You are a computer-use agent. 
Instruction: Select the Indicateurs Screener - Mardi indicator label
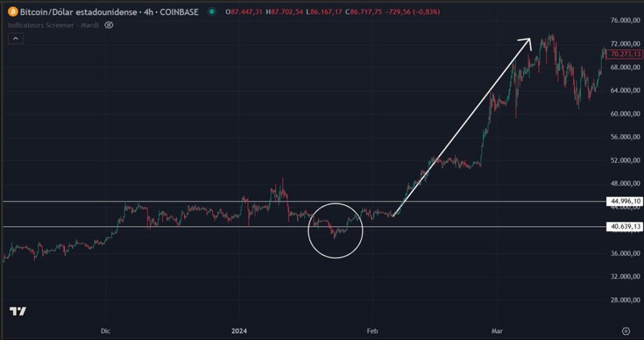(53, 25)
